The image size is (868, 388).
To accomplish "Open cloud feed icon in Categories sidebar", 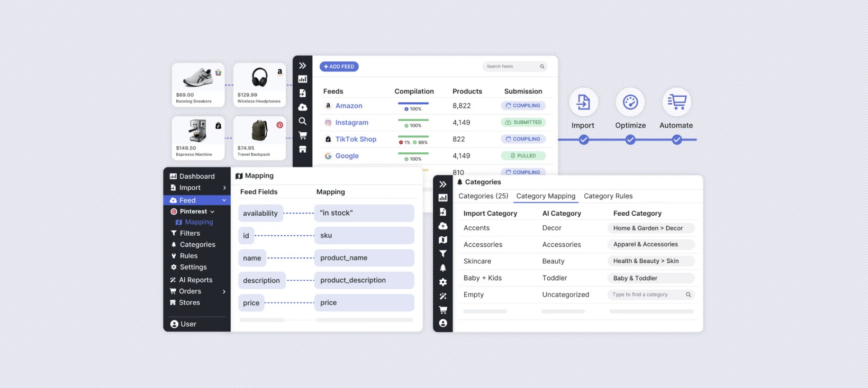I will pyautogui.click(x=443, y=226).
